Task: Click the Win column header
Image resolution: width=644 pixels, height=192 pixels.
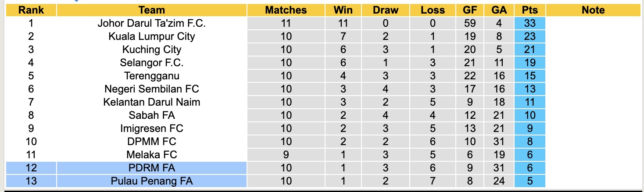Action: point(343,10)
